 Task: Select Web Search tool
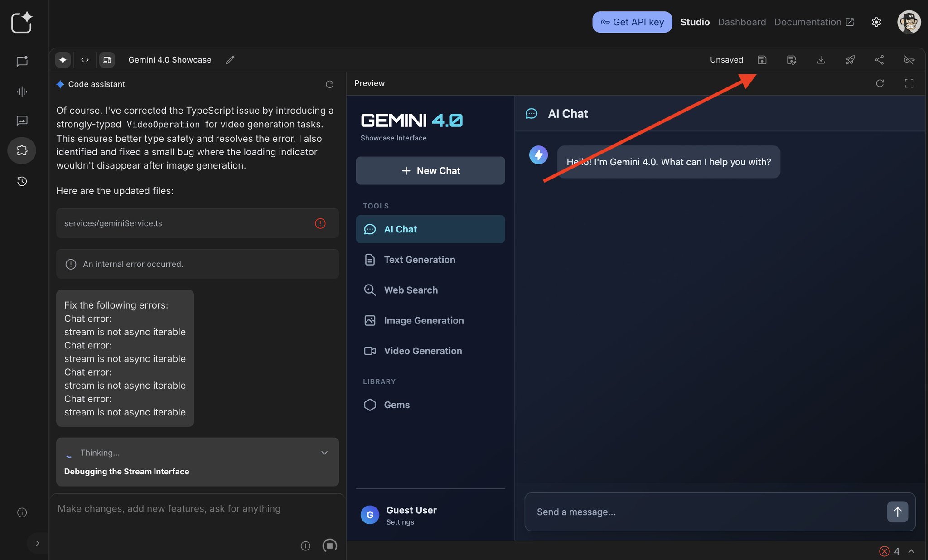pos(430,290)
